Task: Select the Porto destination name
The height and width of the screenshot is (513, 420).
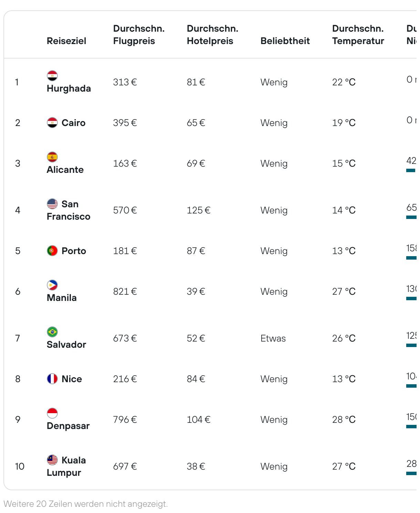Action: (x=74, y=251)
